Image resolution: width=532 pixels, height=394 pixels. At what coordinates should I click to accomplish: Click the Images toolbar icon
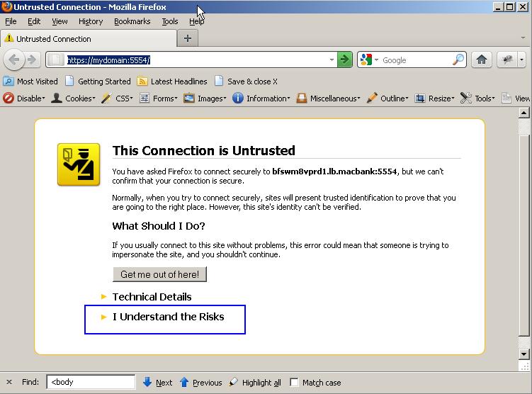[x=188, y=98]
